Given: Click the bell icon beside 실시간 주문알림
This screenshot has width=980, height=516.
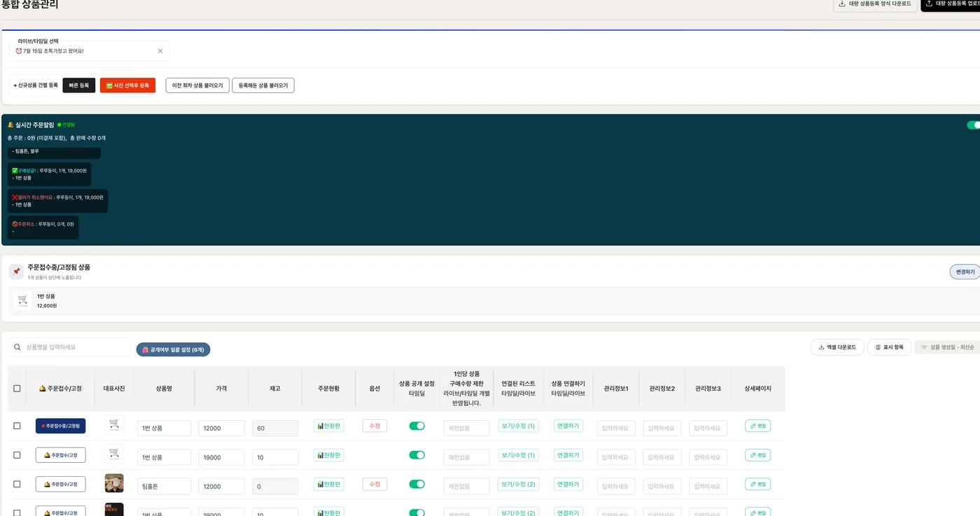Looking at the screenshot, I should tap(10, 125).
